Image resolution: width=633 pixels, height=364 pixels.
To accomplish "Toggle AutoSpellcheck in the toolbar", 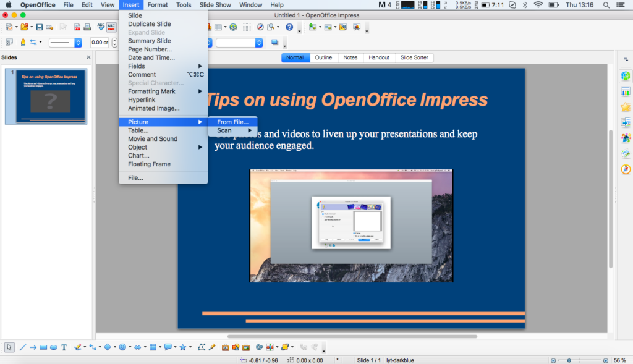I will [x=111, y=27].
